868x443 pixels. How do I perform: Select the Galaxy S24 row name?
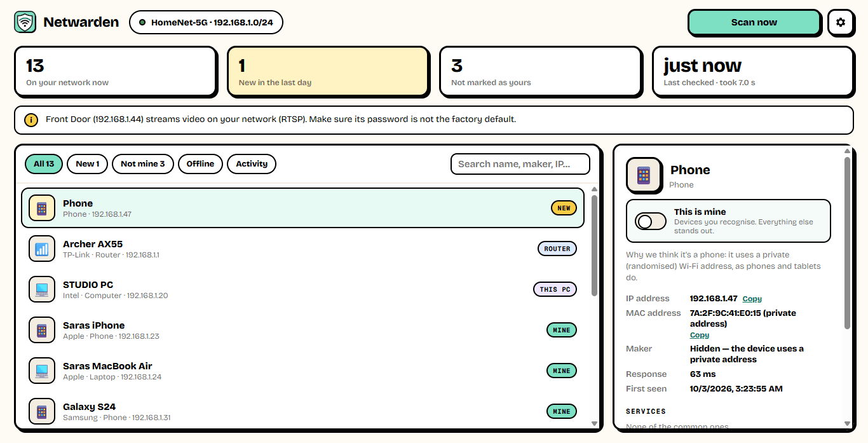(89, 407)
